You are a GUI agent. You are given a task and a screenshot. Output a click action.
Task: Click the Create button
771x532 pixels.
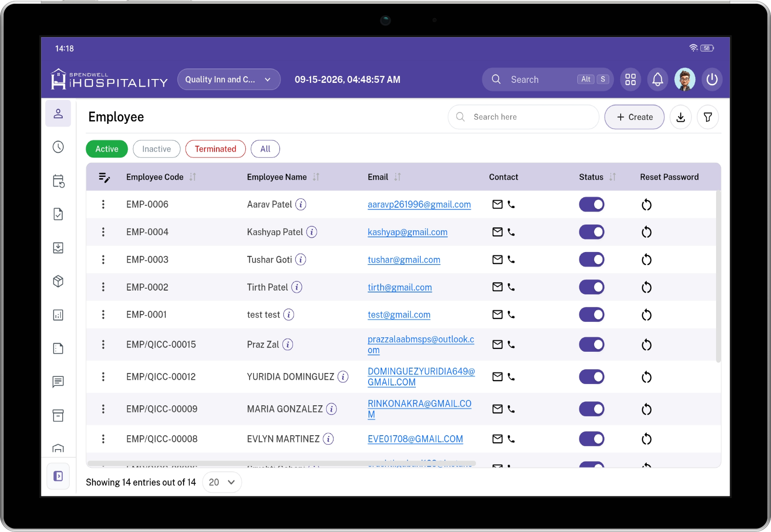point(635,117)
